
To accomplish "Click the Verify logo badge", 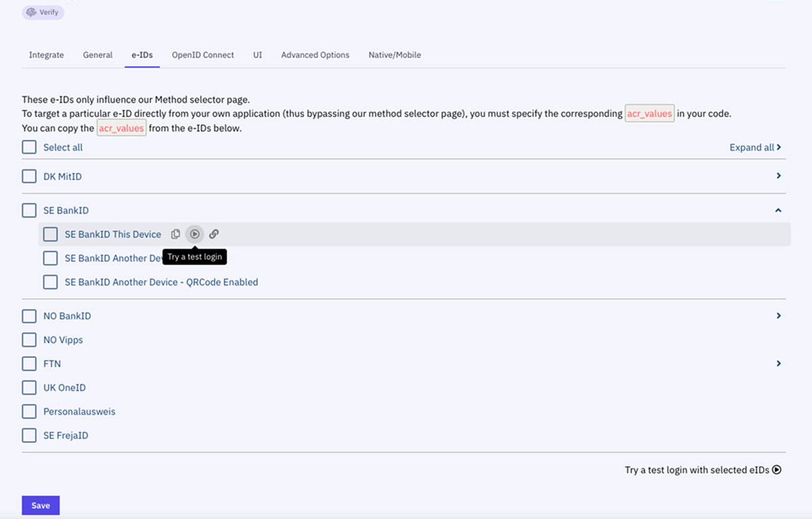I will pos(42,12).
